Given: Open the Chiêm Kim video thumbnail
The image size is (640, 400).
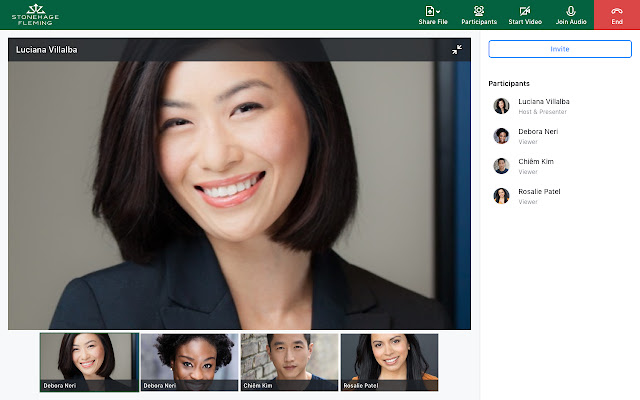Looking at the screenshot, I should pyautogui.click(x=289, y=362).
